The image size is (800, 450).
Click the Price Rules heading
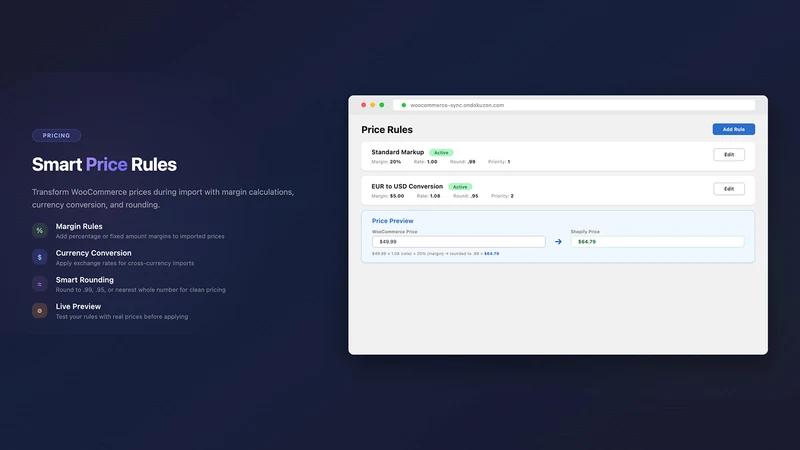[387, 130]
